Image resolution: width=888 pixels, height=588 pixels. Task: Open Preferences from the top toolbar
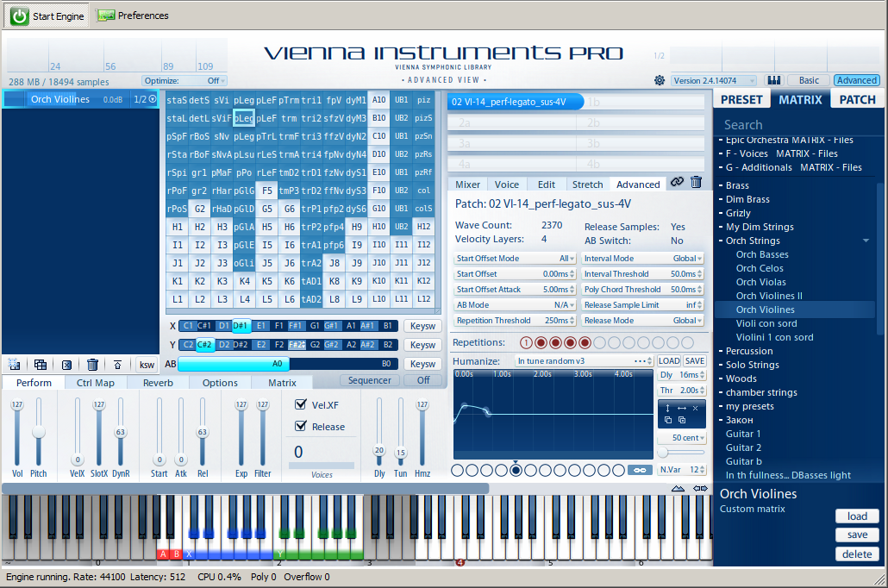coord(133,16)
